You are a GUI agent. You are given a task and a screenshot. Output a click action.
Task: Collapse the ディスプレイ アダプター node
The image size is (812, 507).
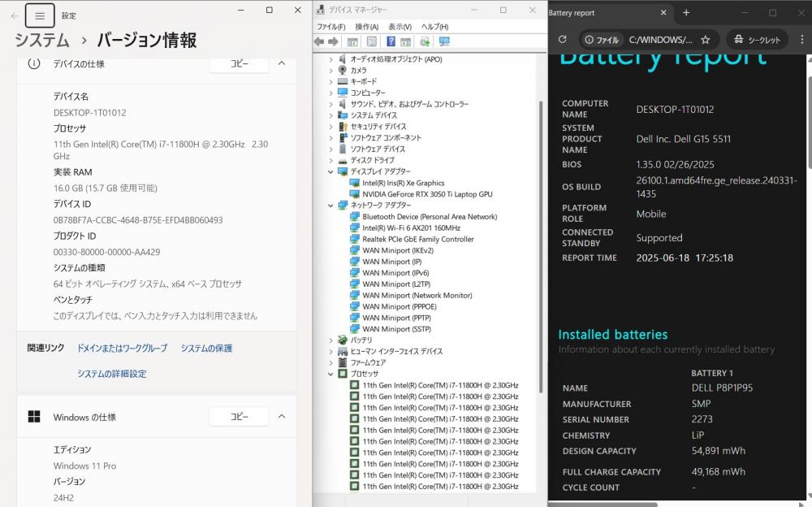point(331,171)
